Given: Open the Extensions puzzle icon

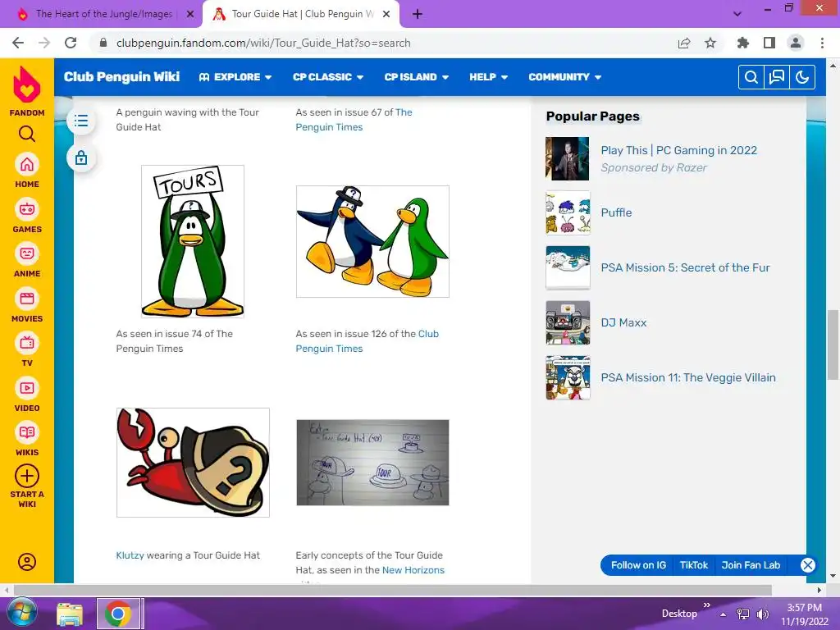Looking at the screenshot, I should click(x=743, y=43).
